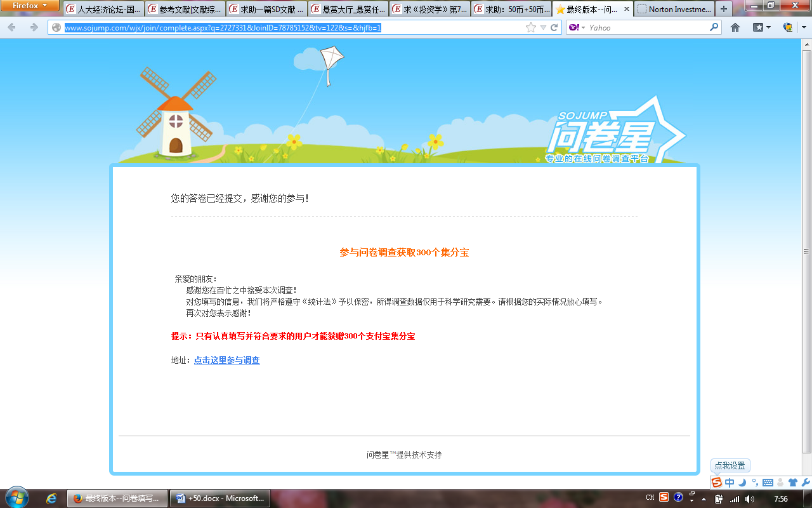Click the 7:56 clock in taskbar
The height and width of the screenshot is (508, 812).
[x=781, y=498]
